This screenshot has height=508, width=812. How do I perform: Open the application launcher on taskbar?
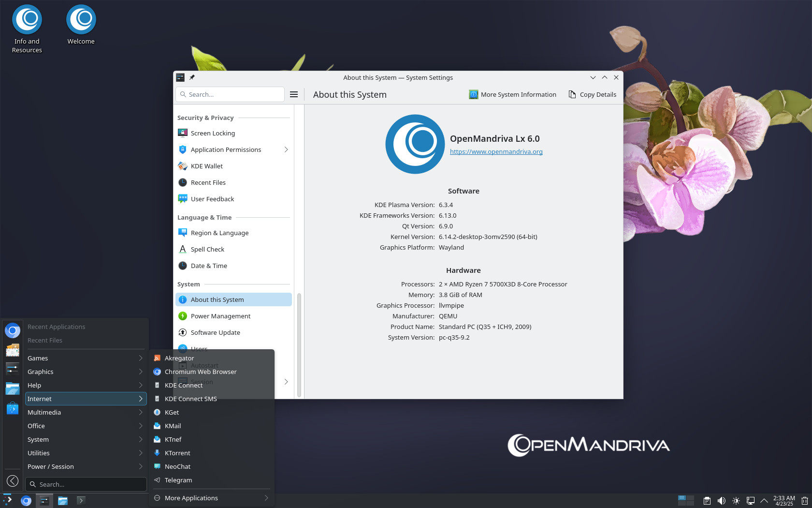(7, 501)
